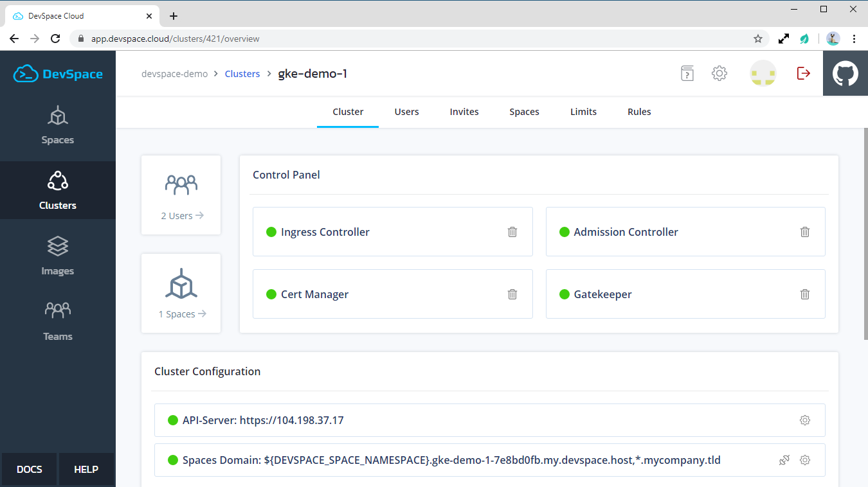The width and height of the screenshot is (868, 487).
Task: Open settings gear in top header
Action: click(x=719, y=73)
